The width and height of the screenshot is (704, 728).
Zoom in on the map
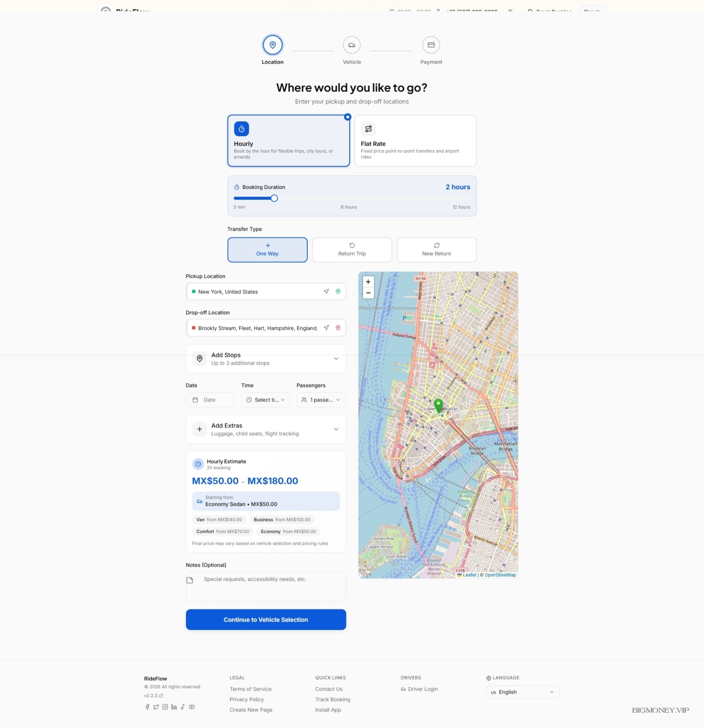(x=368, y=282)
